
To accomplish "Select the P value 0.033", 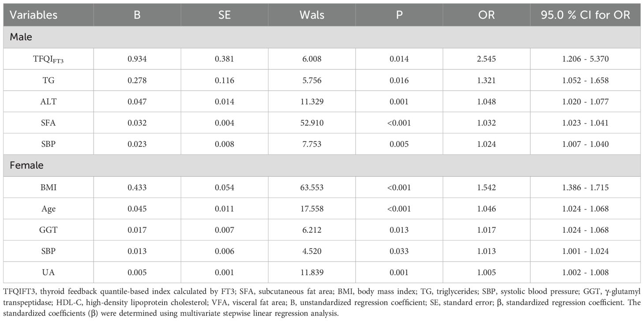I will 399,251.
